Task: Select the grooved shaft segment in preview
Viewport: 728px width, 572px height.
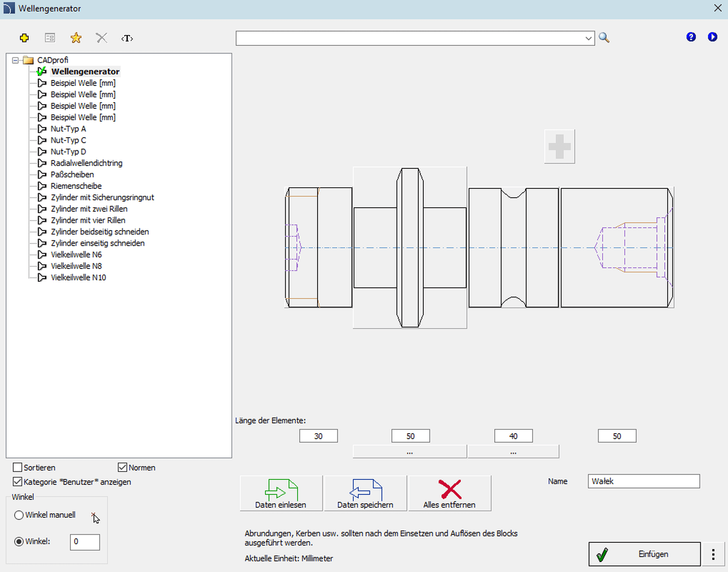Action: pyautogui.click(x=513, y=248)
